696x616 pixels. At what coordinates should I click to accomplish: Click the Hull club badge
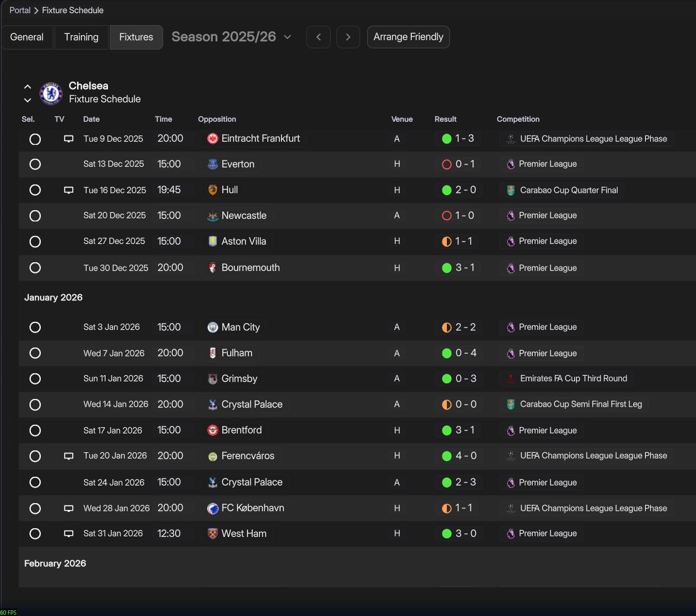pos(213,190)
